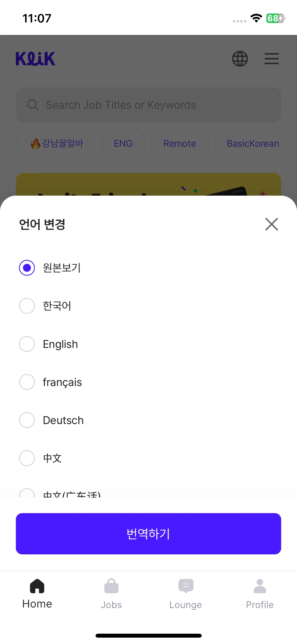The height and width of the screenshot is (644, 297).
Task: Open Lounge chat bubble icon
Action: (186, 586)
